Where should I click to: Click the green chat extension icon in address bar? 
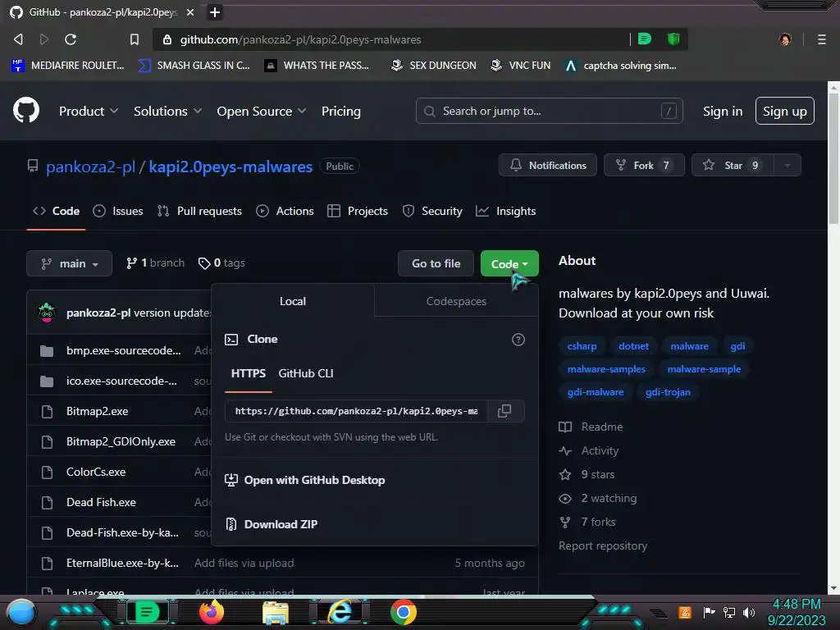pos(645,39)
